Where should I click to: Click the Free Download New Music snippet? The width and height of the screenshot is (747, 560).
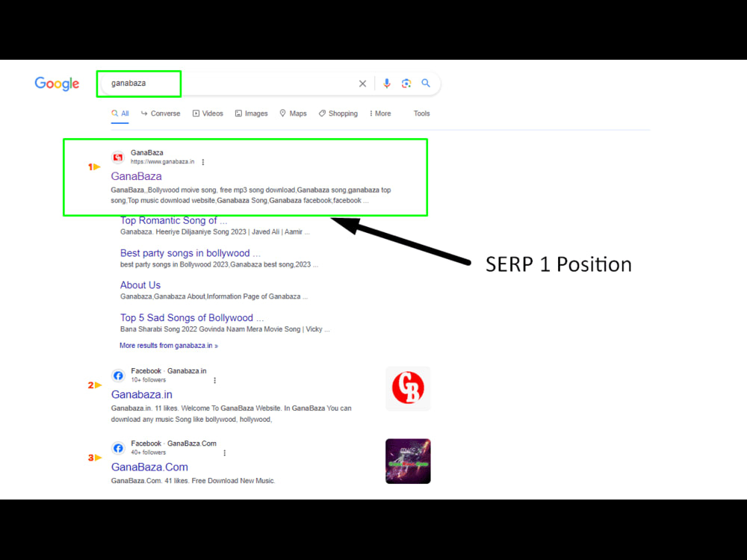point(193,481)
